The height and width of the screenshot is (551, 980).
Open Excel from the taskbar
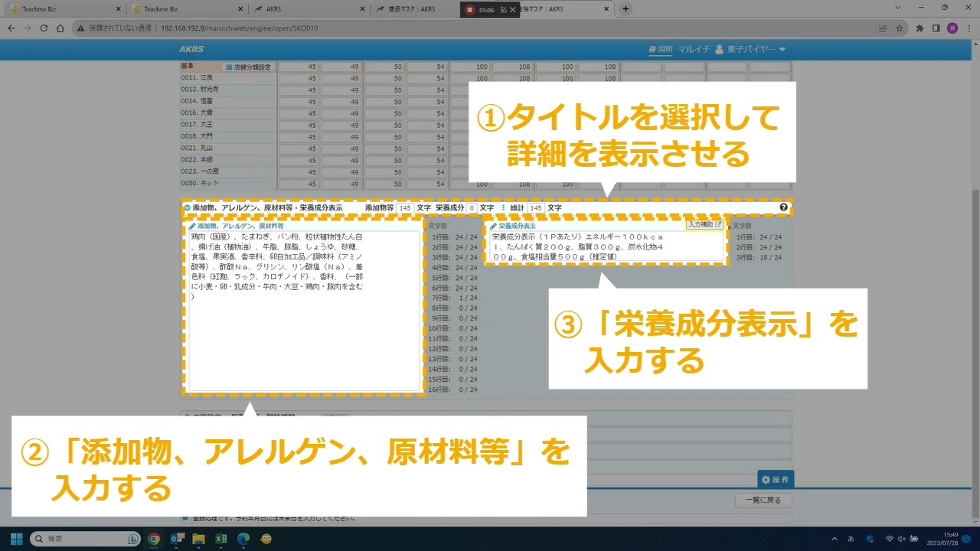(220, 539)
